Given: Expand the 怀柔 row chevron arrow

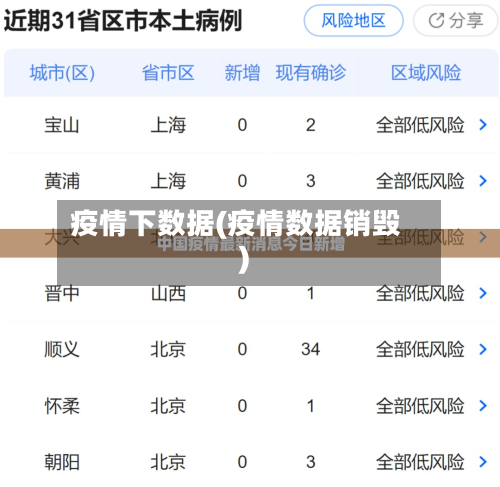Looking at the screenshot, I should pos(483,406).
